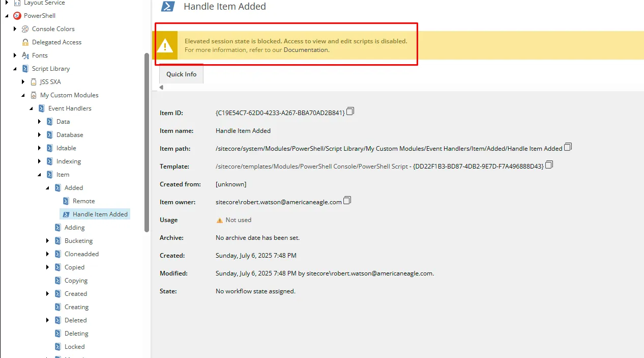Select the Copied tree item

[75, 267]
